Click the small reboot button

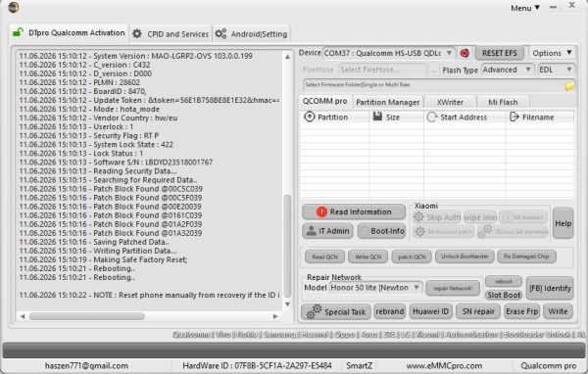[504, 281]
